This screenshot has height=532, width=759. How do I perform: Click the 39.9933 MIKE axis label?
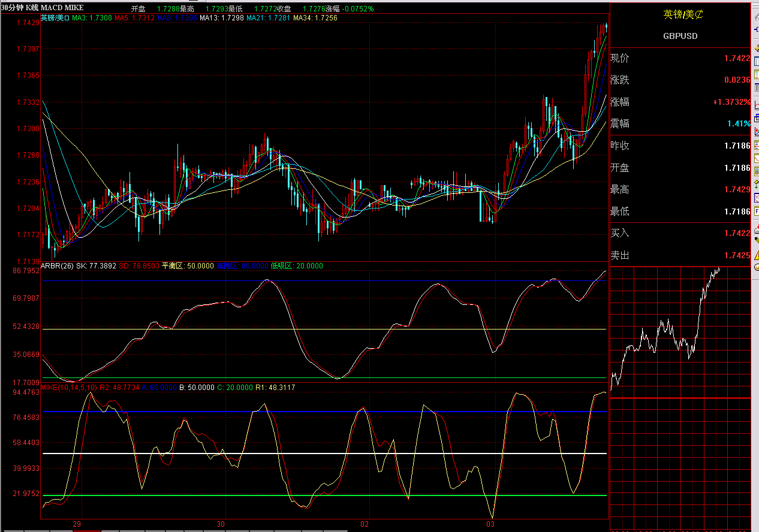tap(26, 468)
